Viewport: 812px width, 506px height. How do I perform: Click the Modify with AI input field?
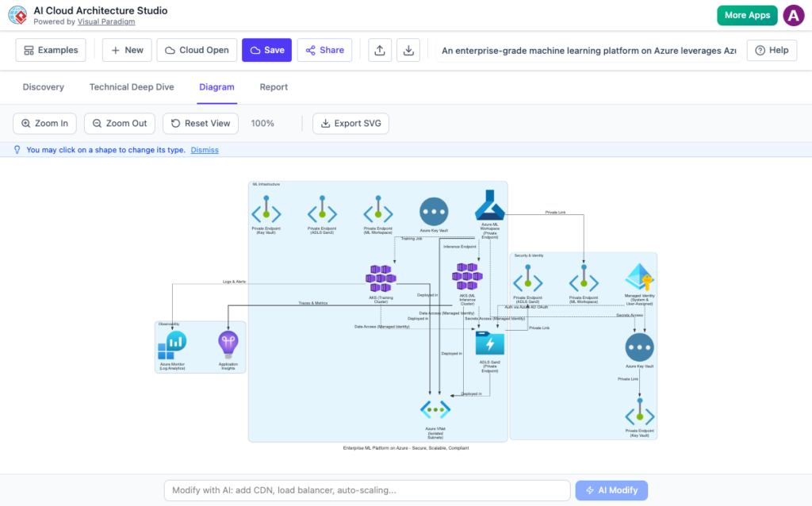[366, 490]
